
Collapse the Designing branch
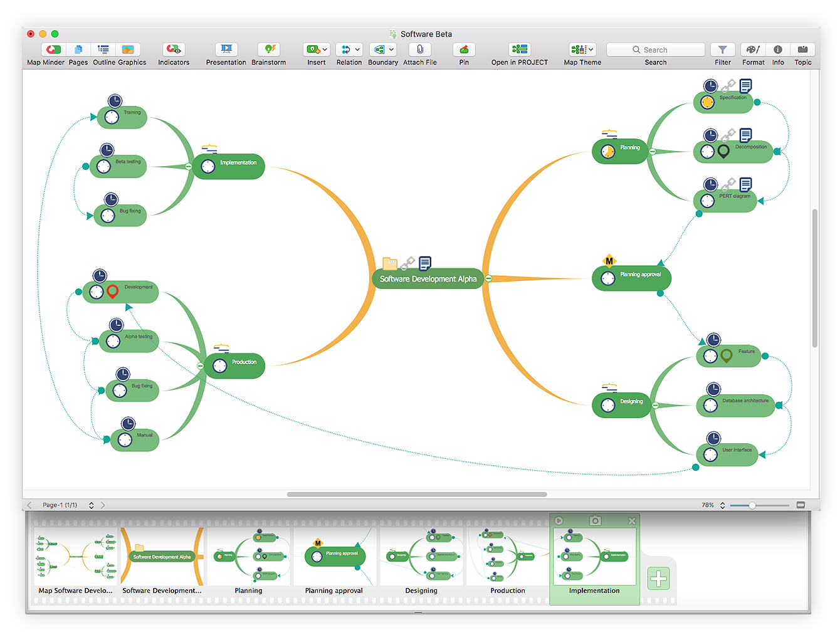click(655, 406)
